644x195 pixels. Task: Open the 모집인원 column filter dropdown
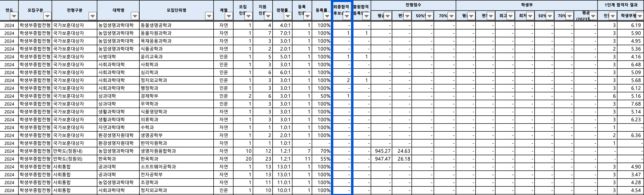[x=249, y=16]
